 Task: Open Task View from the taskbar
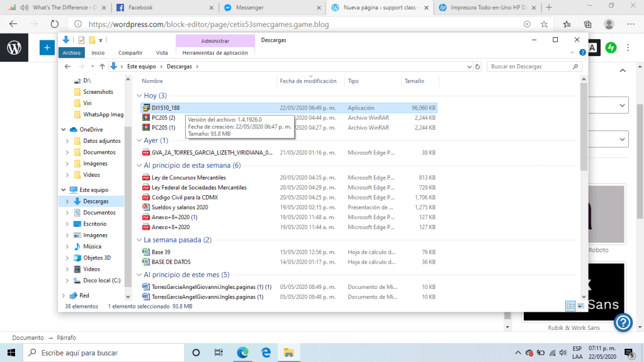[218, 353]
